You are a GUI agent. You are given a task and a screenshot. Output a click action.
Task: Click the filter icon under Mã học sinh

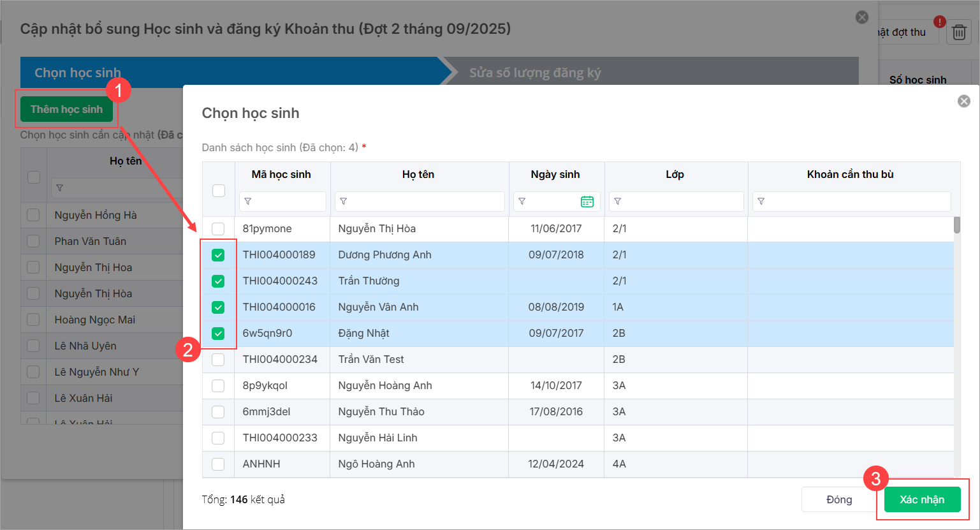[x=248, y=202]
